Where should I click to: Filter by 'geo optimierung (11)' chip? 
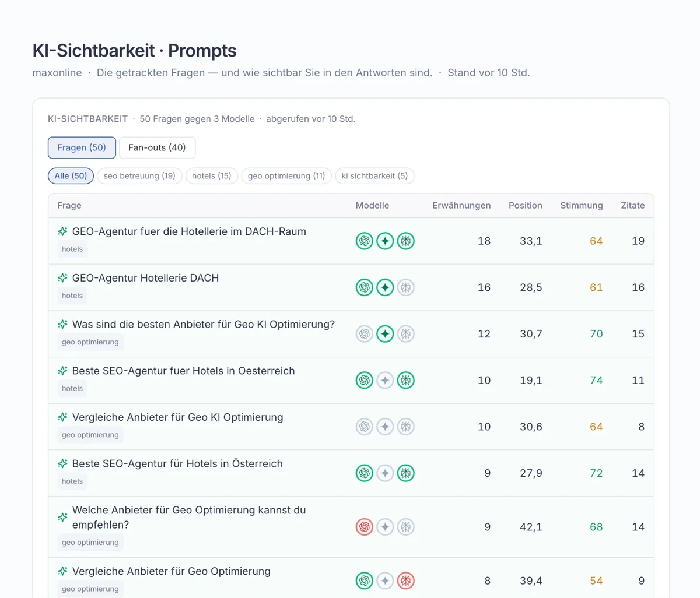coord(286,175)
